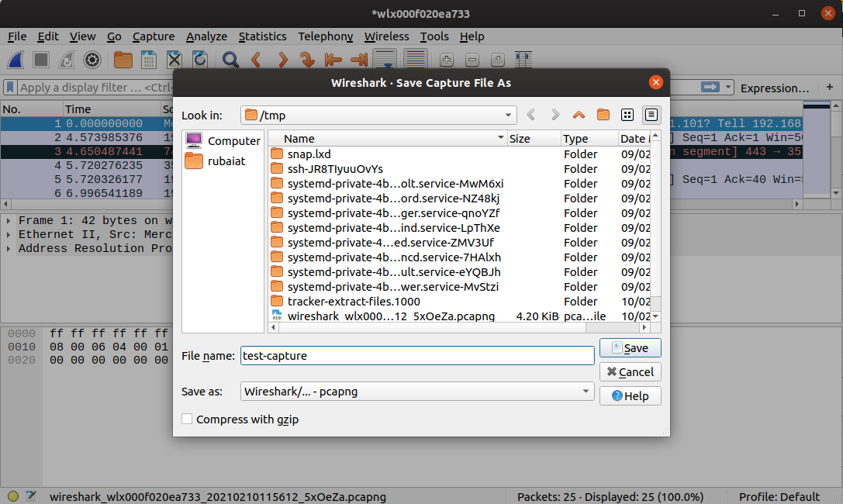Open capture options with the gear icon
This screenshot has height=504, width=843.
92,60
